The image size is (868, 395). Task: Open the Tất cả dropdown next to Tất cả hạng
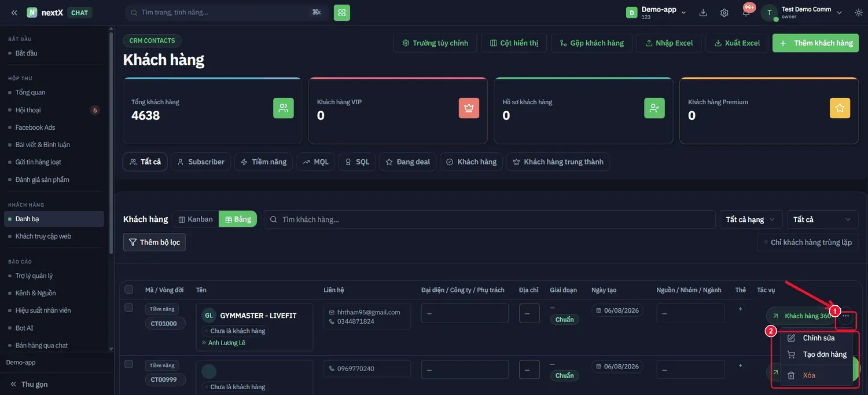pos(822,220)
